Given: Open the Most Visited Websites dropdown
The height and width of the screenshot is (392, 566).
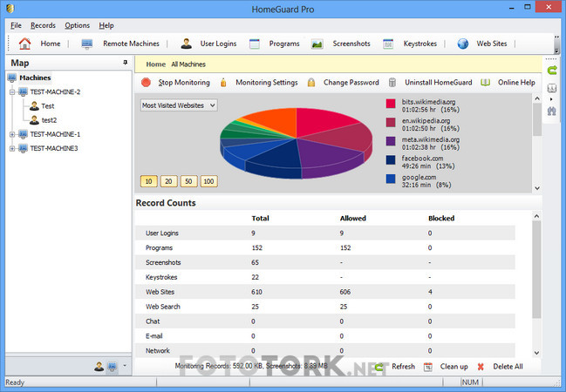Looking at the screenshot, I should 179,105.
